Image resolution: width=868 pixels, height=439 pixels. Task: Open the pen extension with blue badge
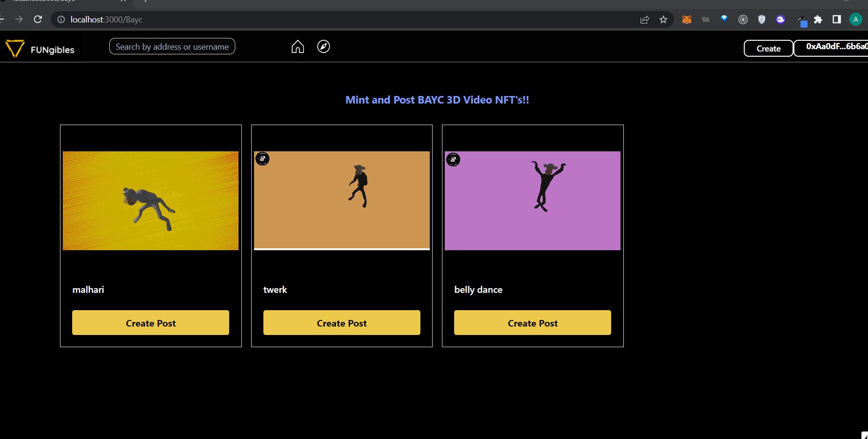tap(801, 21)
